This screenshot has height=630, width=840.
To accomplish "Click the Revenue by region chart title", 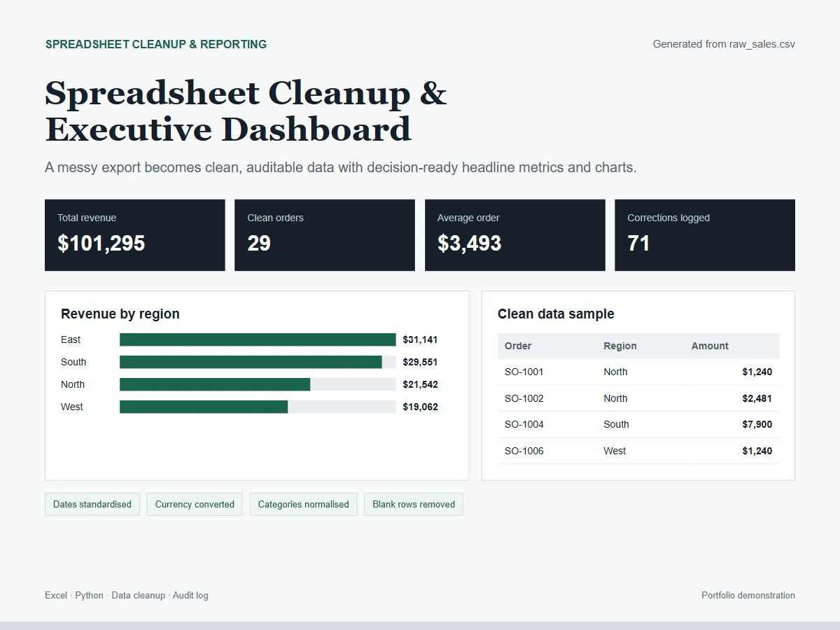I will pos(120,314).
